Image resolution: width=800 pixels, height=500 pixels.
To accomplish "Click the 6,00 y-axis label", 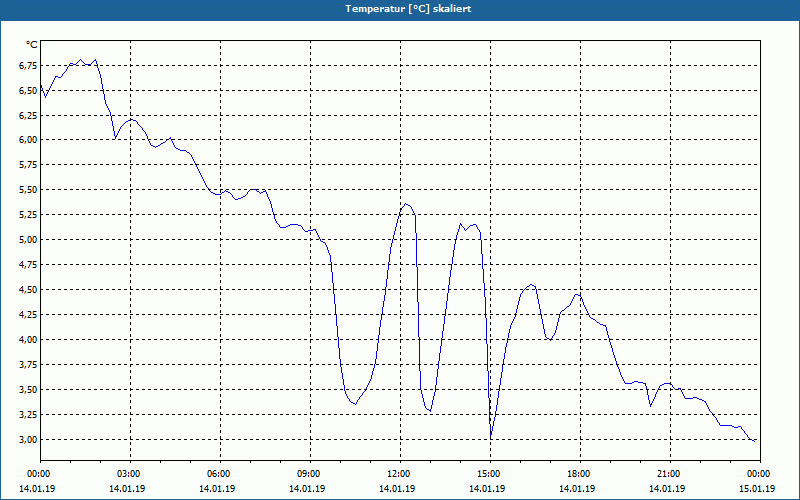I will pos(28,140).
